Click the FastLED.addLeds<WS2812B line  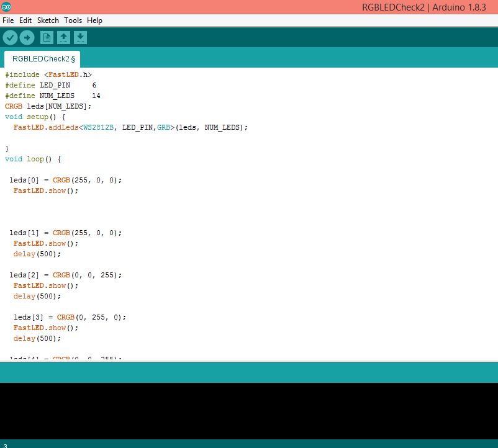tap(130, 127)
